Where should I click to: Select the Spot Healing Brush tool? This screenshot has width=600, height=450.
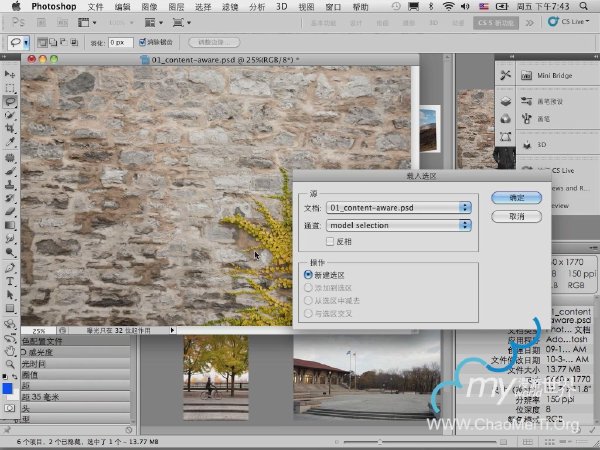(10, 158)
